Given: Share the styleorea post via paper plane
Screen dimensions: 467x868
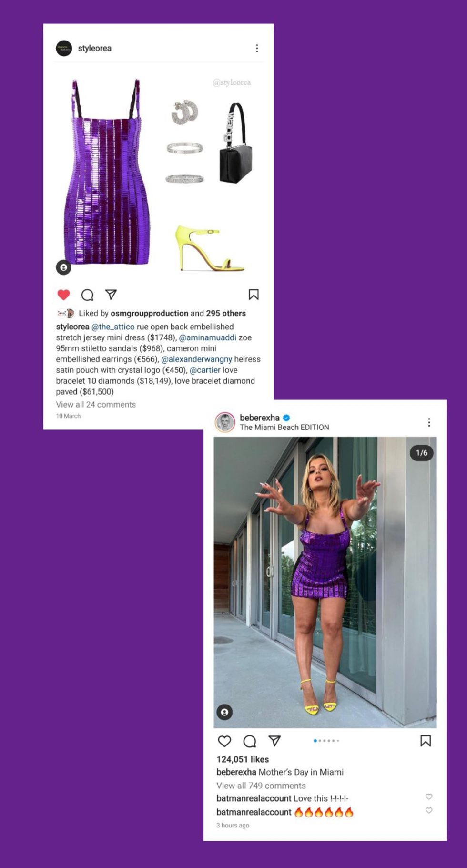Looking at the screenshot, I should pos(111,295).
